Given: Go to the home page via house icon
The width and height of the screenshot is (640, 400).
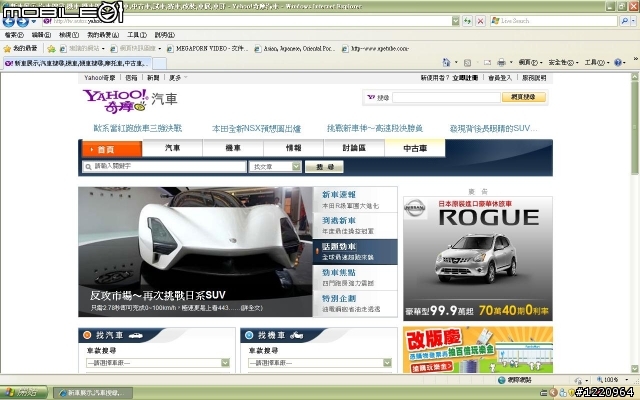Looking at the screenshot, I should click(446, 62).
